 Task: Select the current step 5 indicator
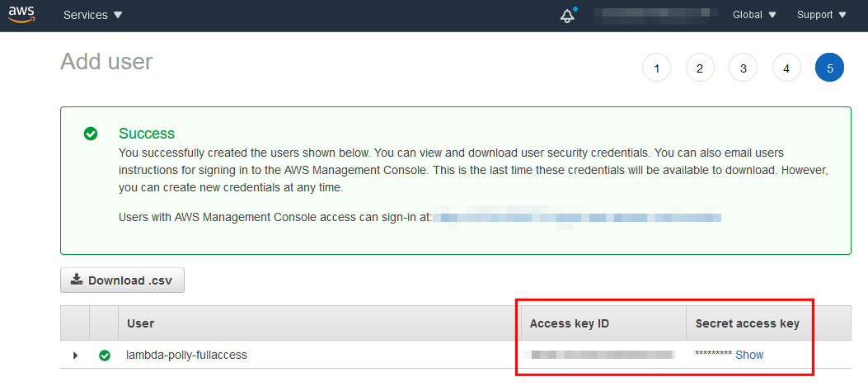tap(829, 68)
